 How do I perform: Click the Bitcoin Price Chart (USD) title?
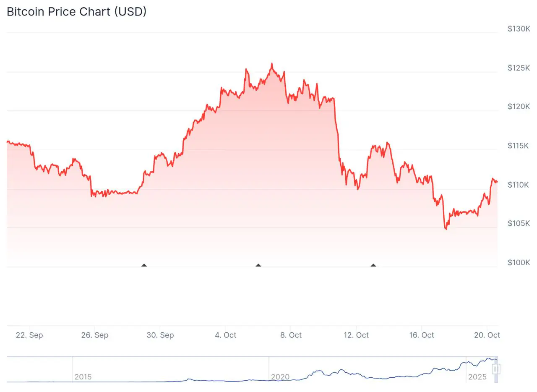point(77,12)
